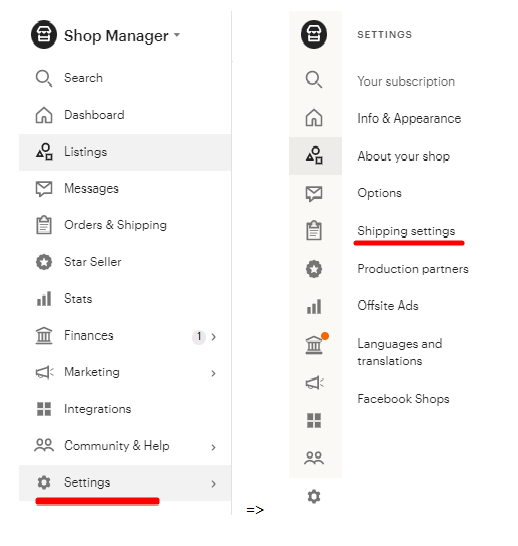Open the Shop Manager dropdown arrow
Screen dimensions: 518x546
pyautogui.click(x=177, y=34)
